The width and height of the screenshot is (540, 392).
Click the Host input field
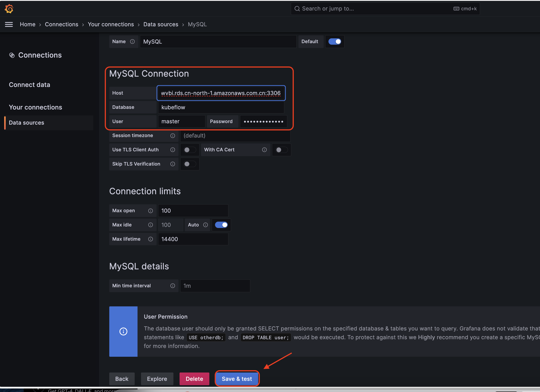tap(221, 93)
